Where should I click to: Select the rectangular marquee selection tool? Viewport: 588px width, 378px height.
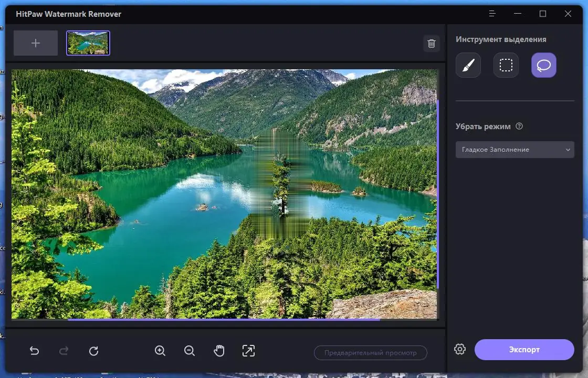[x=506, y=65]
